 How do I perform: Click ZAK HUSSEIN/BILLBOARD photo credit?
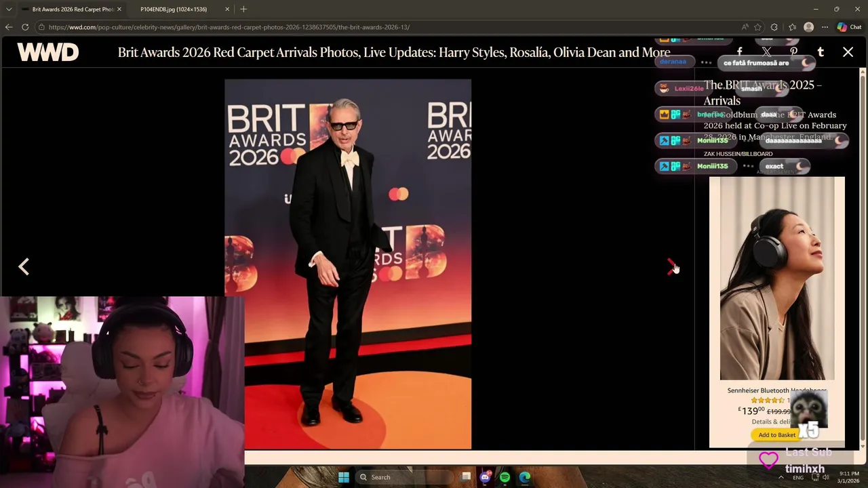(x=738, y=154)
